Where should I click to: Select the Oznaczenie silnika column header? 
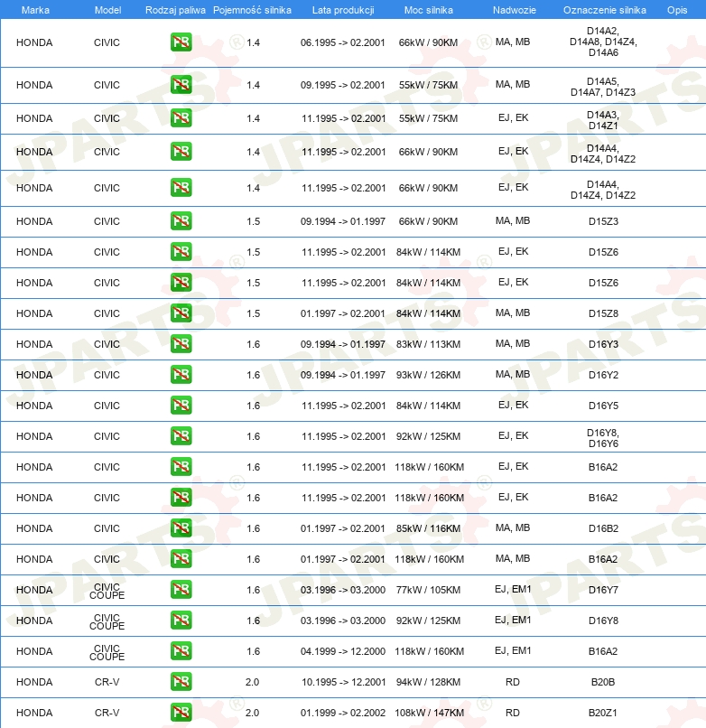[604, 10]
